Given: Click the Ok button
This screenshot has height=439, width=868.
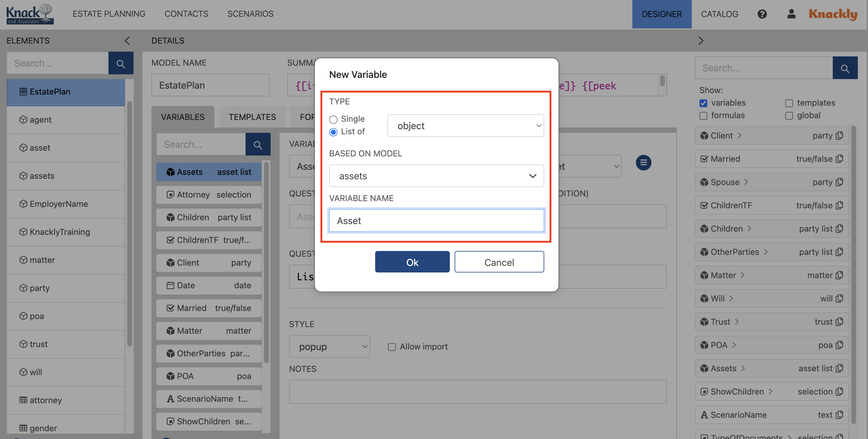Looking at the screenshot, I should click(412, 262).
